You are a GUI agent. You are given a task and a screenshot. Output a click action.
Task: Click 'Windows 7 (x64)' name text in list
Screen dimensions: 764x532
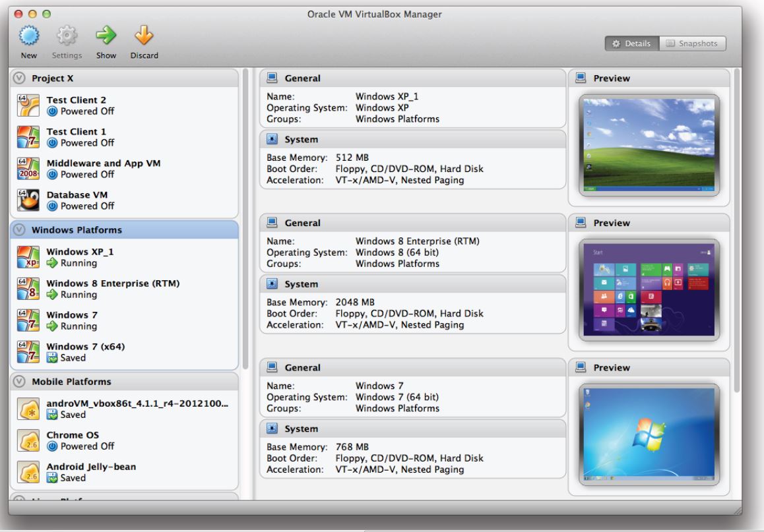point(86,347)
